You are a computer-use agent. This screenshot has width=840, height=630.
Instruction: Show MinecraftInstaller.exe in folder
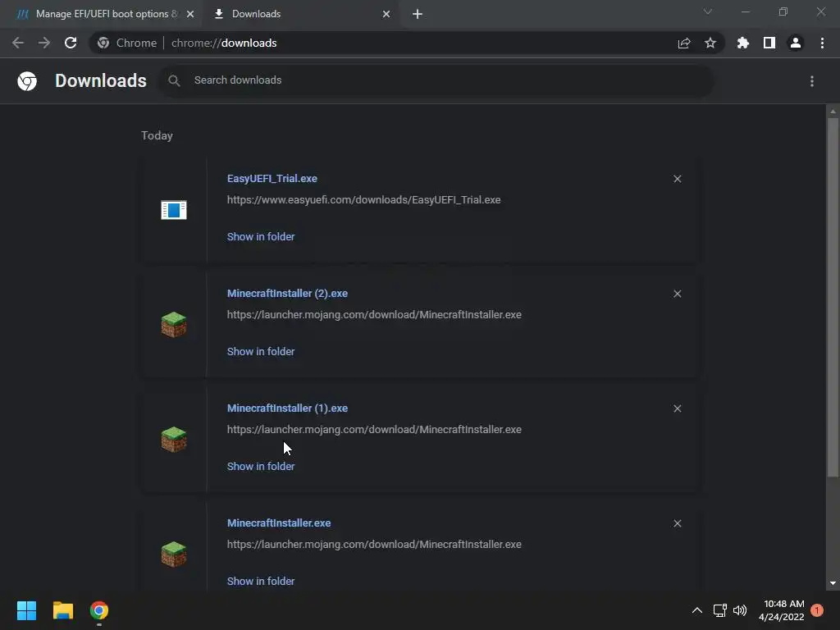tap(261, 582)
